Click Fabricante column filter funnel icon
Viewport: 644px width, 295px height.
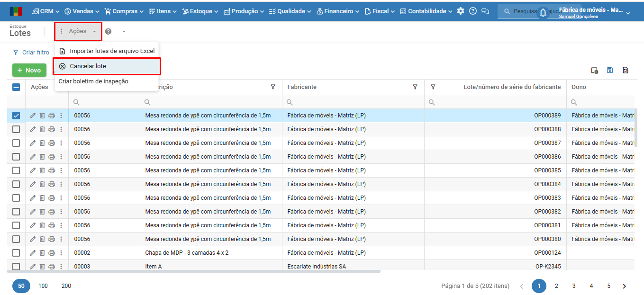coord(415,87)
